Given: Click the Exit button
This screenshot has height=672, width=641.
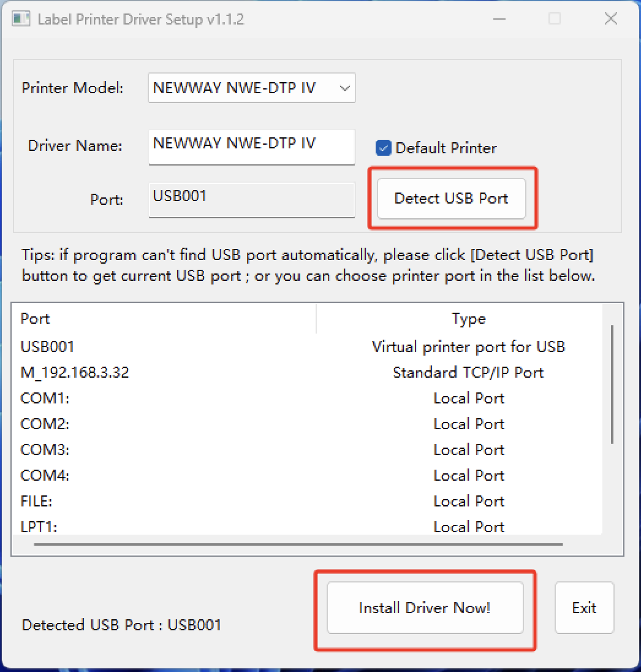Looking at the screenshot, I should point(585,608).
